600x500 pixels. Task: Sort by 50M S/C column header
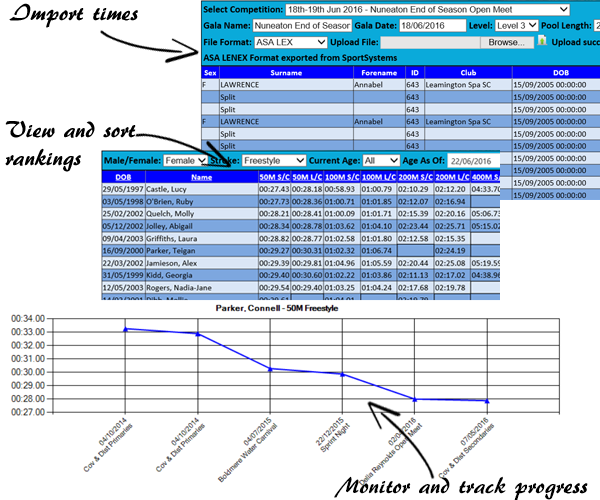pos(274,177)
